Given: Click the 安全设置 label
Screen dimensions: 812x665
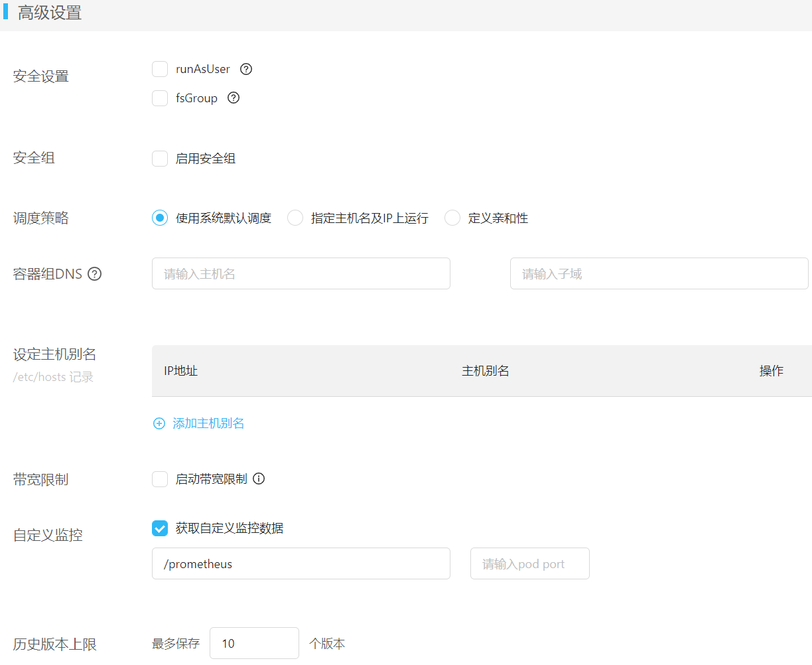Looking at the screenshot, I should [41, 76].
